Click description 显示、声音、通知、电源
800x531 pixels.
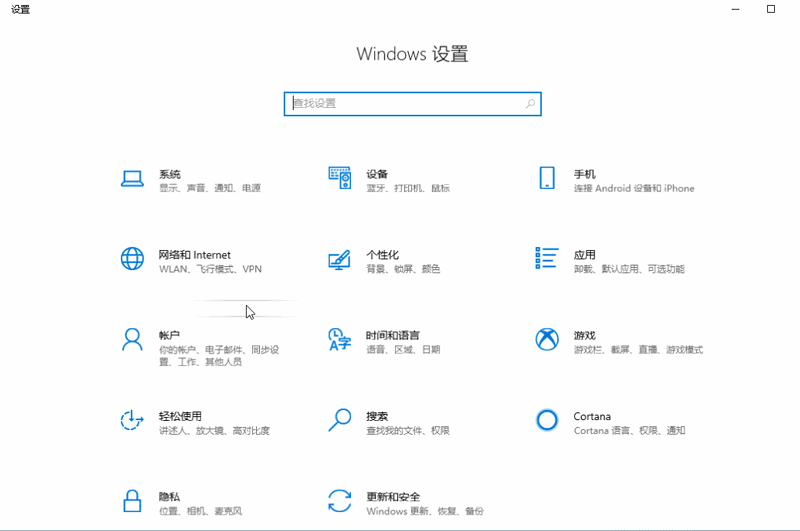coord(210,188)
